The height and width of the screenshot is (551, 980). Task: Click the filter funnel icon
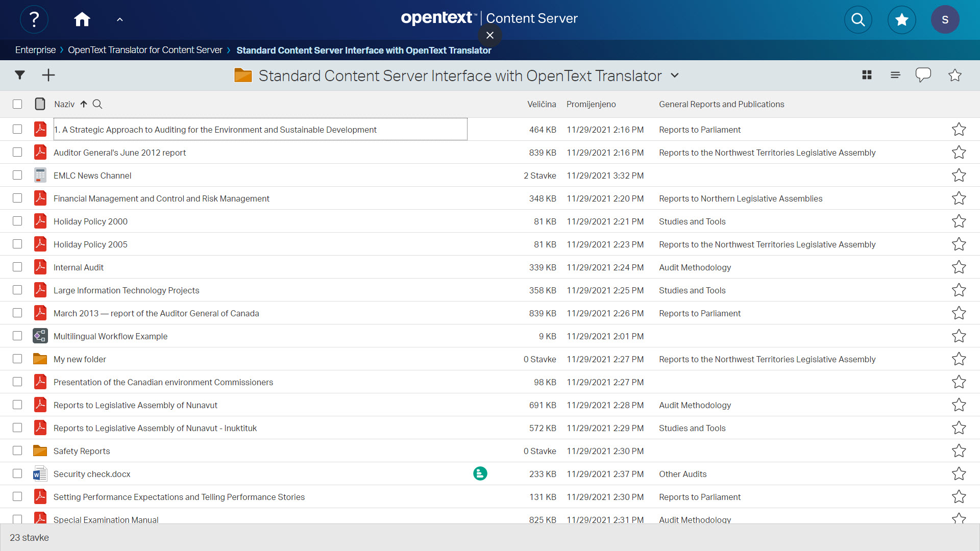click(20, 75)
